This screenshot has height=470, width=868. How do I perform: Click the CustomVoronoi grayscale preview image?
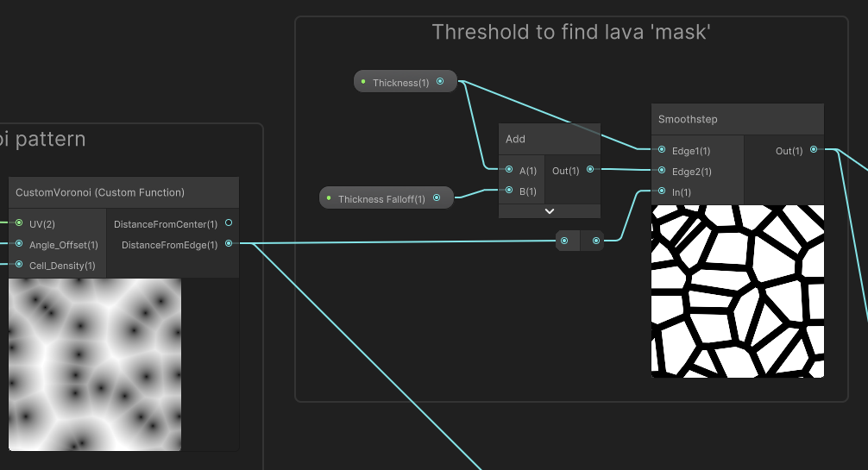(x=95, y=364)
